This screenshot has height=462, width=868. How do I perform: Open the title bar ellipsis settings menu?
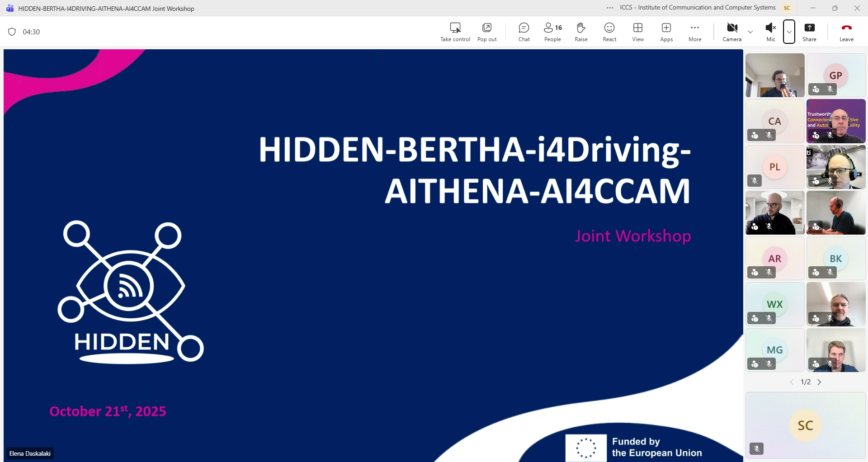pyautogui.click(x=610, y=8)
